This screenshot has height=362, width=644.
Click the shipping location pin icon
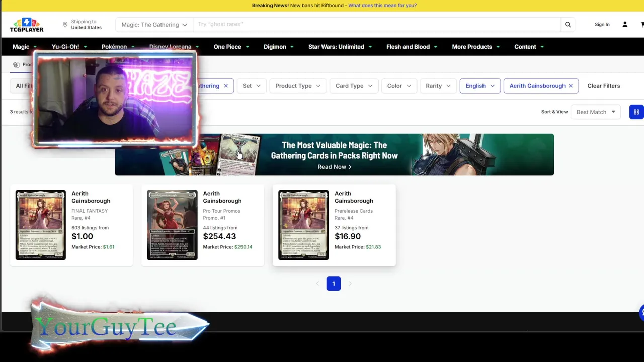65,25
